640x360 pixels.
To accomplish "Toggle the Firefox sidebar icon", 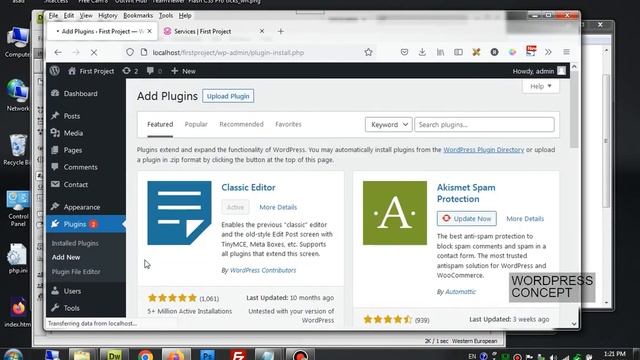I will coord(458,52).
